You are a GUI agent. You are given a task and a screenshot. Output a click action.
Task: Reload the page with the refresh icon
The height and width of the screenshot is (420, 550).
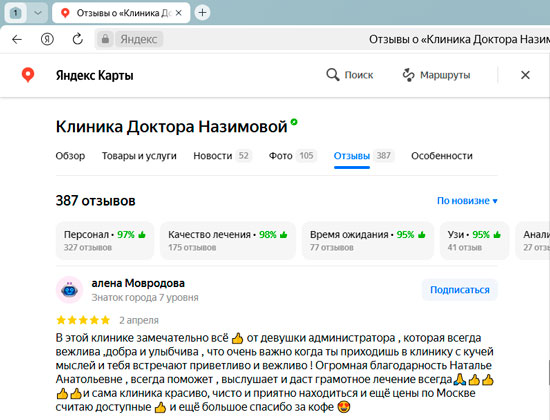tap(78, 39)
